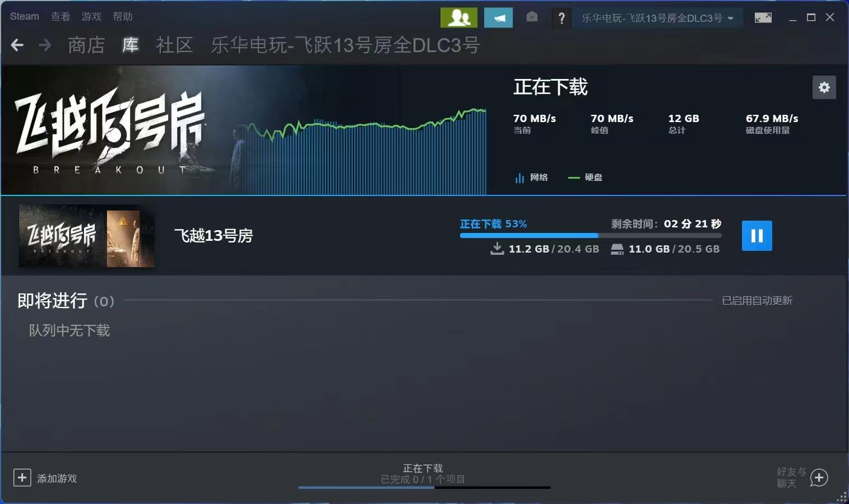This screenshot has height=504, width=849.
Task: Go back with the left arrow
Action: tap(17, 45)
